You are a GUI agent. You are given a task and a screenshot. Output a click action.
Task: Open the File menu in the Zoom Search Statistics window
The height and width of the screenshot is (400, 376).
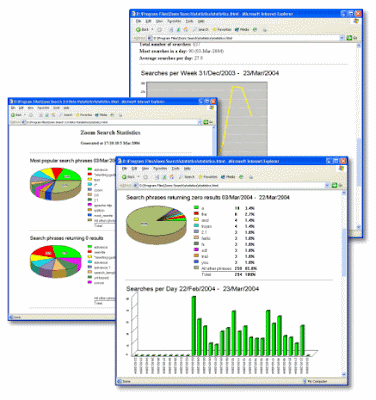pos(13,108)
